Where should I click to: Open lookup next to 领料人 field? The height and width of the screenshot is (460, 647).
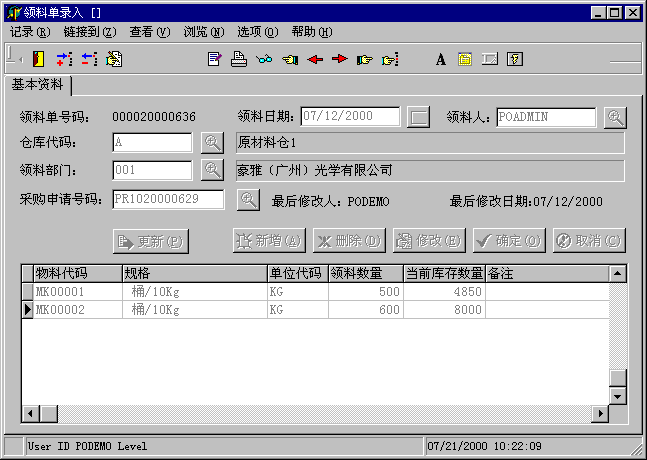[x=615, y=117]
